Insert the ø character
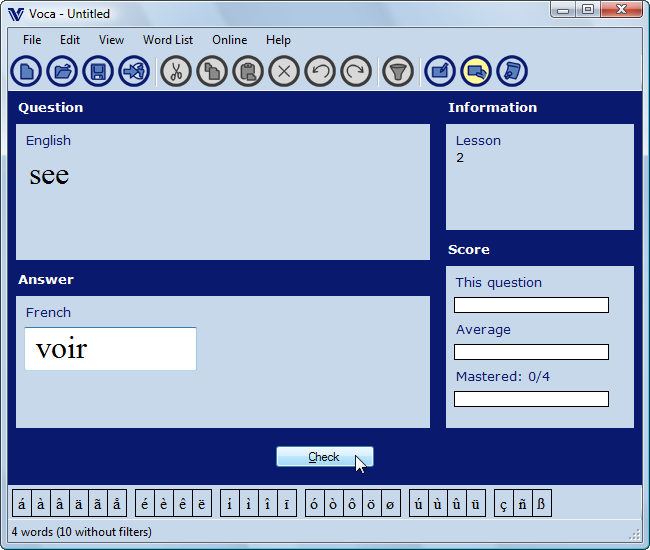 tap(391, 504)
